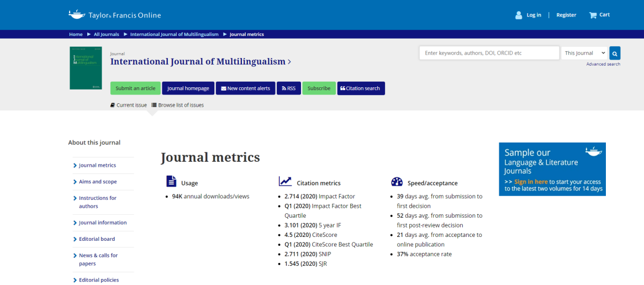Go to All Journals breadcrumb

(x=106, y=34)
